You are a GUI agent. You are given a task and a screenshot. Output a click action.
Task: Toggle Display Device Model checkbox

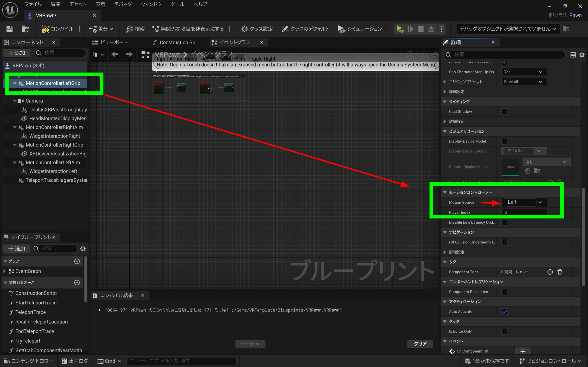click(x=504, y=141)
